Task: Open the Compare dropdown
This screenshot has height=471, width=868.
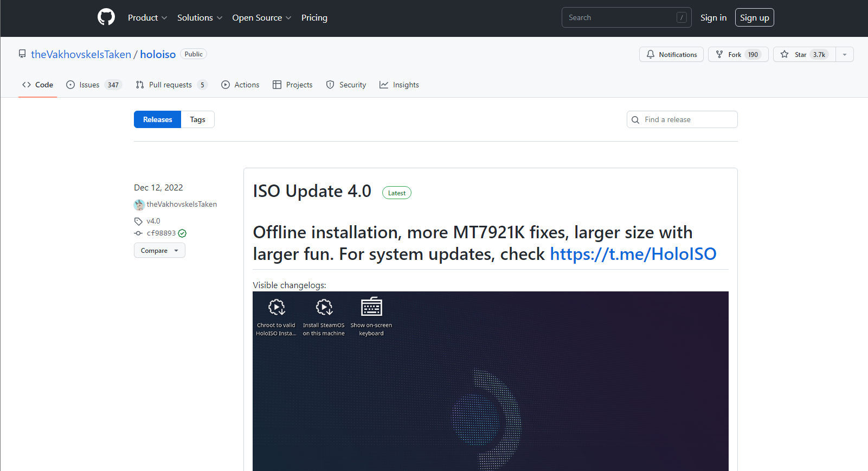Action: (159, 250)
